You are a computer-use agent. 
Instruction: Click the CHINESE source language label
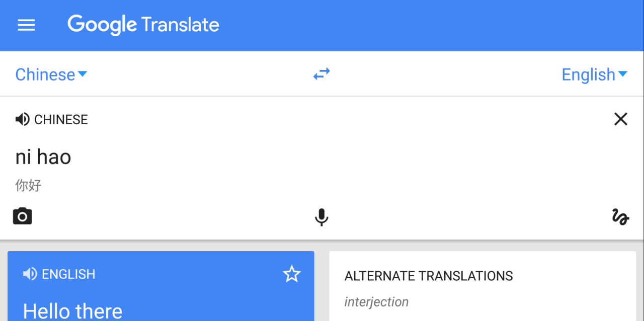[61, 120]
